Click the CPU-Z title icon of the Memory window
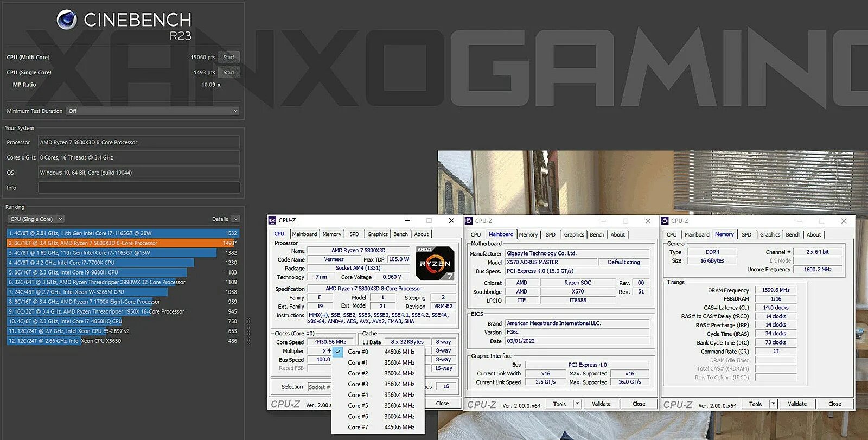 [665, 221]
